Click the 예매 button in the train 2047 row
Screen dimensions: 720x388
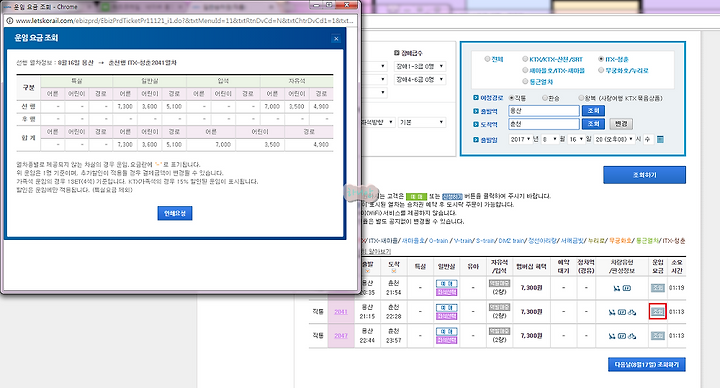pyautogui.click(x=446, y=332)
